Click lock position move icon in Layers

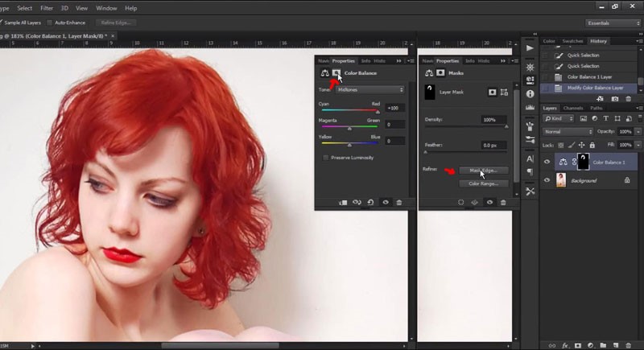click(x=581, y=145)
